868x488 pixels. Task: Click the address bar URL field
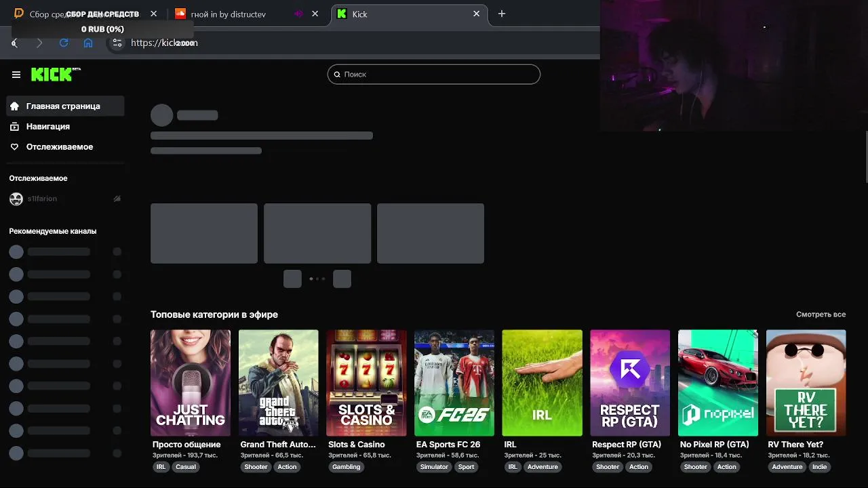tap(353, 43)
